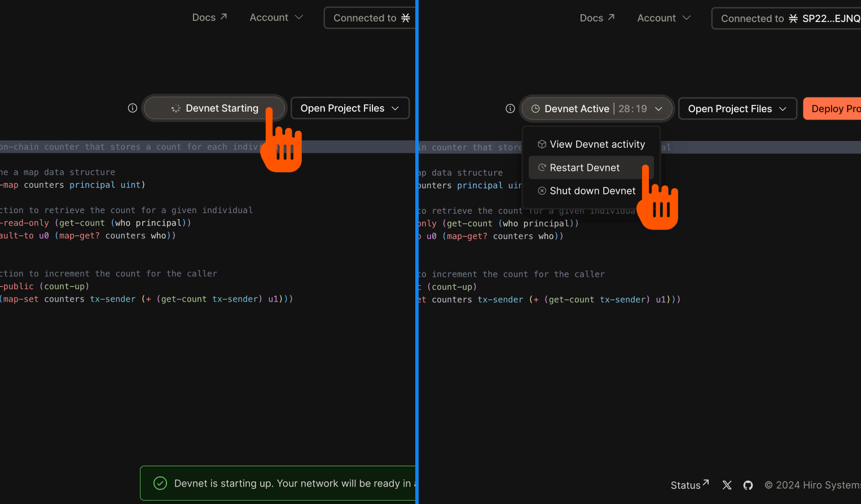
Task: Click the Devnet Starting button
Action: pyautogui.click(x=214, y=108)
